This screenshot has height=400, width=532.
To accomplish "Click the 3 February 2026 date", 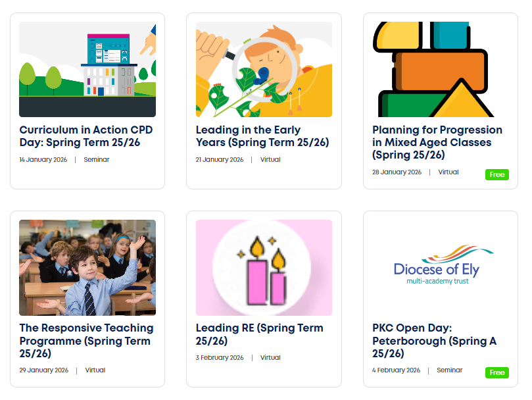I will tap(220, 358).
